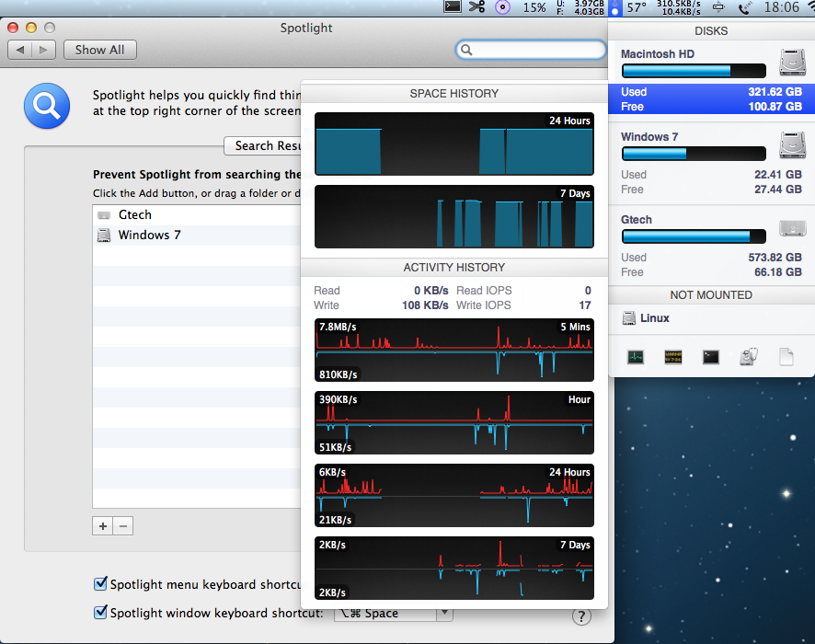Click the Windows 7 drive icon in Disks panel

[x=792, y=145]
